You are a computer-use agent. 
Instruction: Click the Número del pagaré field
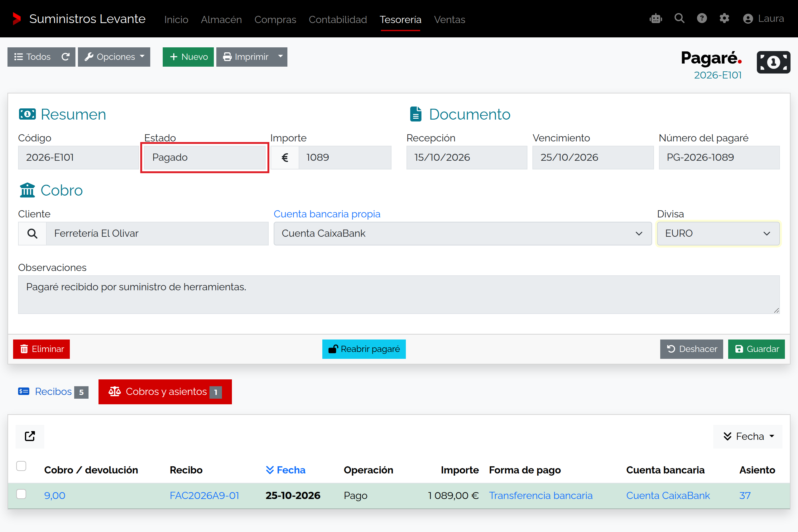(719, 157)
